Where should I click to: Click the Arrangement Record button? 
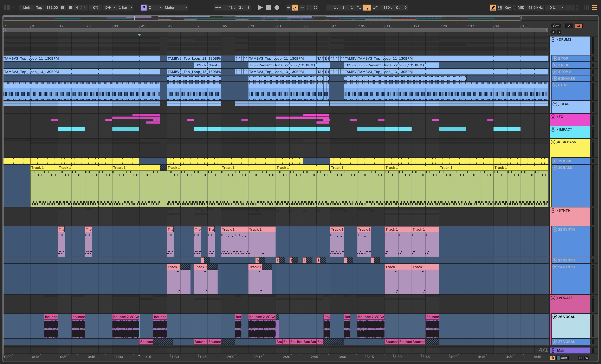(x=277, y=8)
